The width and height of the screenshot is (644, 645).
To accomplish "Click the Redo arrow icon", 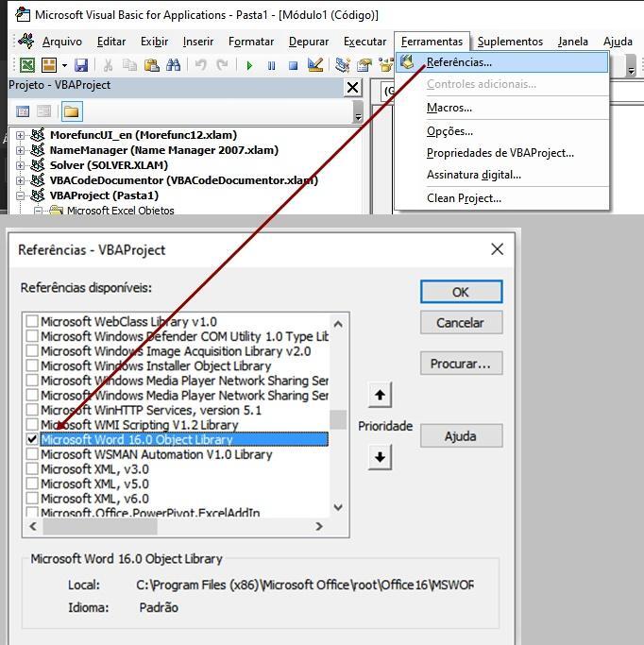I will 223,65.
